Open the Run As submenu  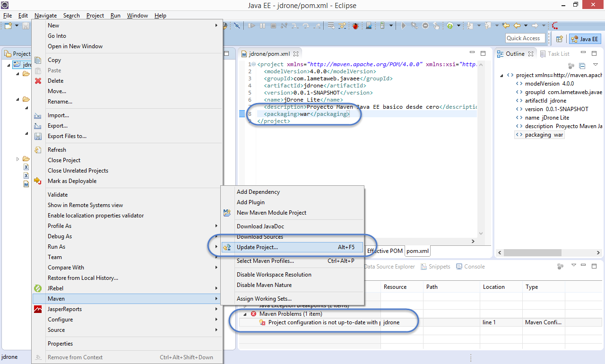tap(127, 247)
